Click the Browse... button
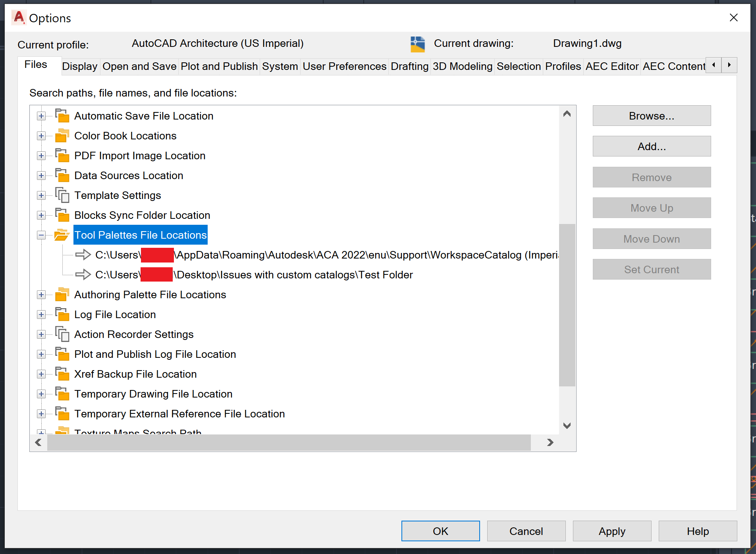This screenshot has height=554, width=756. click(652, 116)
